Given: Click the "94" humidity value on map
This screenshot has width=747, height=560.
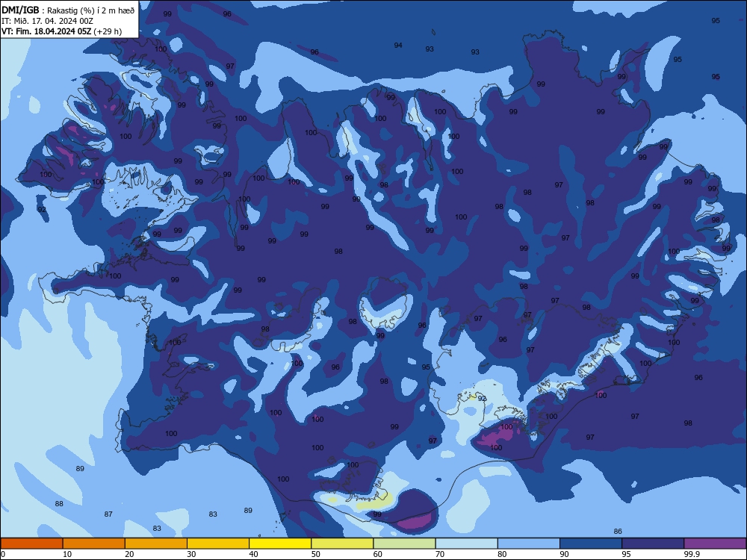Looking at the screenshot, I should coord(398,46).
